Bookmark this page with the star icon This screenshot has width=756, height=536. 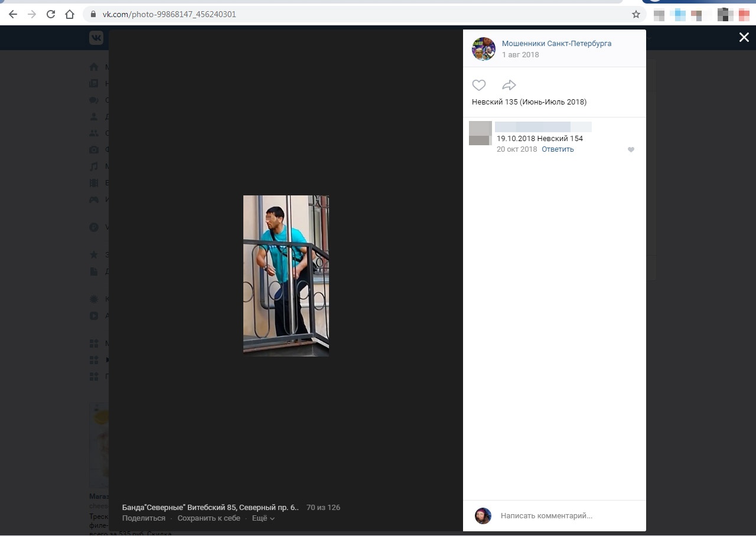pos(636,14)
